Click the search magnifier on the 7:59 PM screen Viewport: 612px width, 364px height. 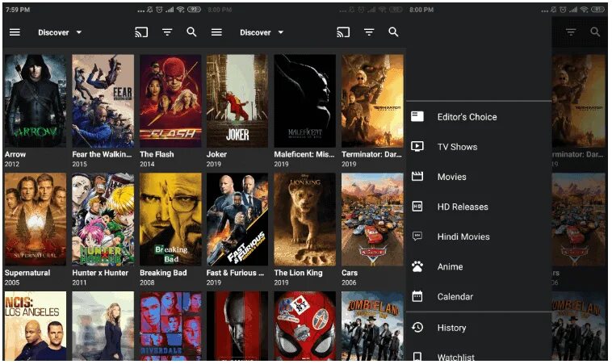(x=191, y=32)
